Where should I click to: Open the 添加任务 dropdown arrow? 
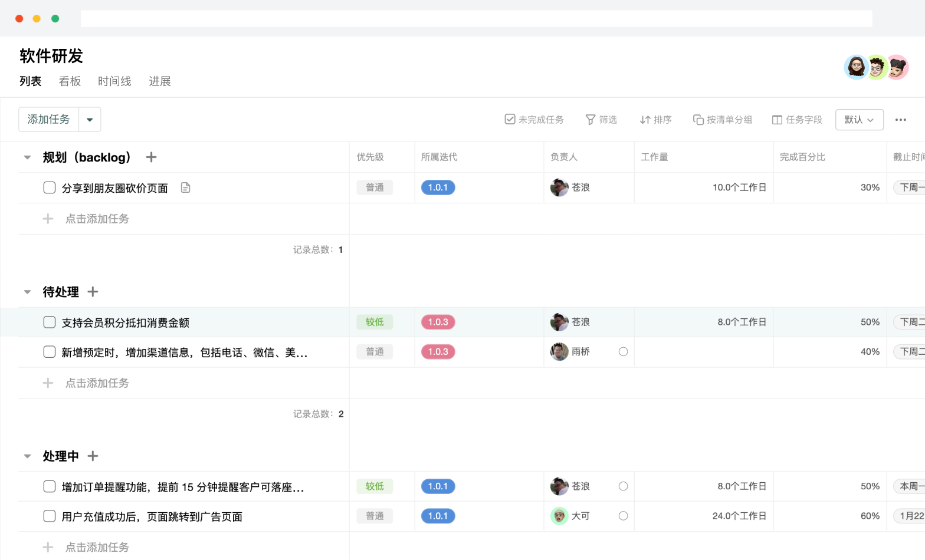click(x=90, y=120)
